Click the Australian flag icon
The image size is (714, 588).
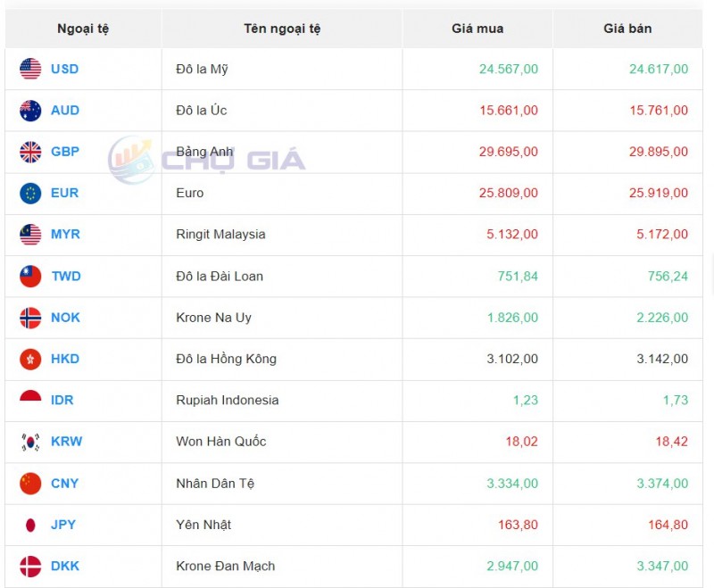click(x=30, y=111)
